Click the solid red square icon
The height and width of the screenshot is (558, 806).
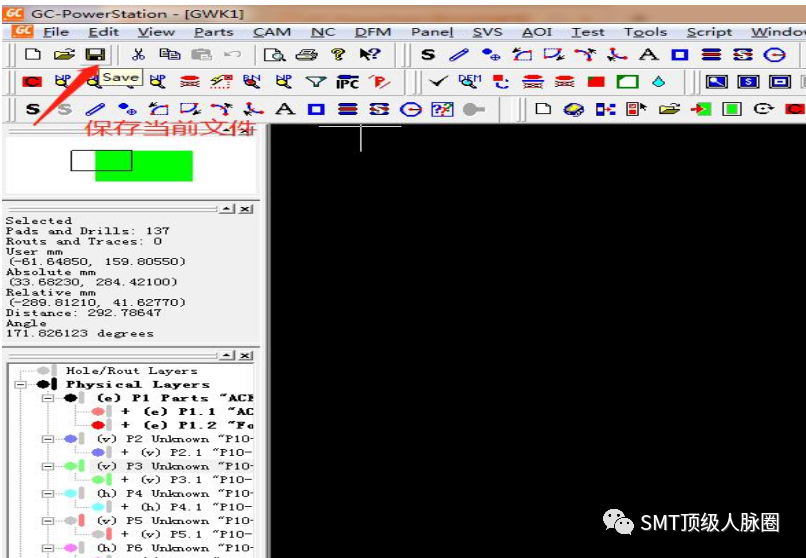click(596, 82)
